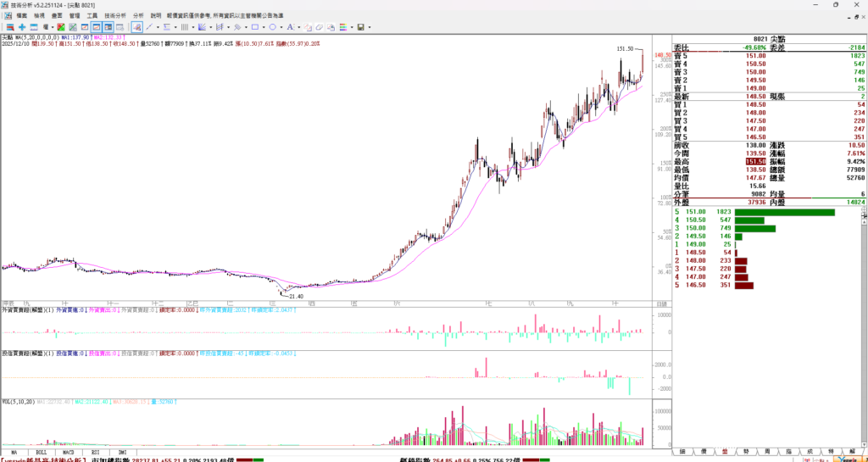Click the save chart disk icon
The width and height of the screenshot is (868, 462).
pyautogui.click(x=360, y=27)
